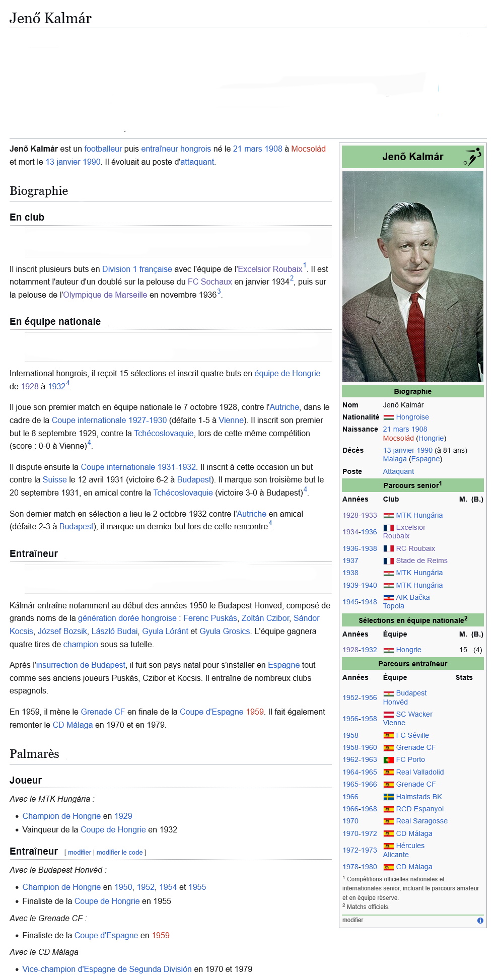499x980 pixels.
Task: Follow the 'Suisse' link
Action: click(54, 479)
